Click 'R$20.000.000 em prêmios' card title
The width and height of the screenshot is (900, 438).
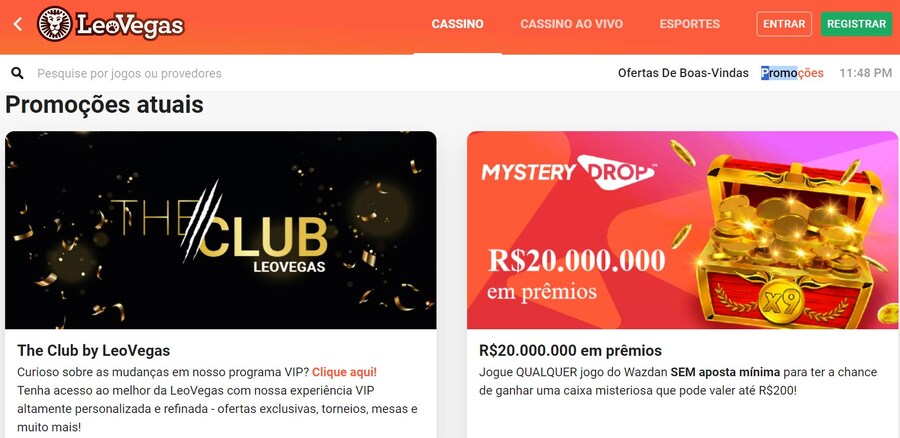(x=570, y=350)
